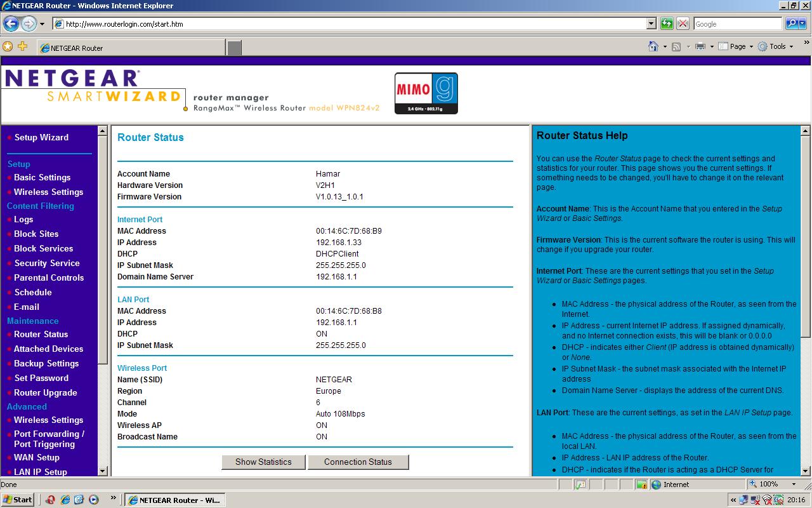Open Setup Wizard in the sidebar

tap(41, 137)
